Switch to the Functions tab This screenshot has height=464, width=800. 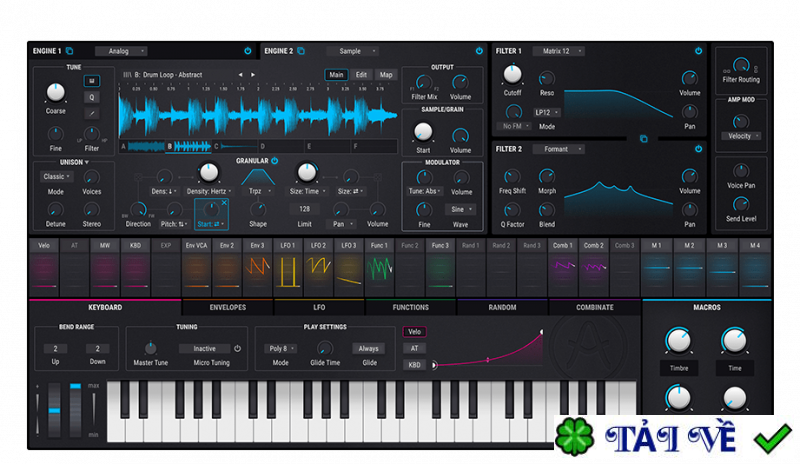click(x=410, y=307)
